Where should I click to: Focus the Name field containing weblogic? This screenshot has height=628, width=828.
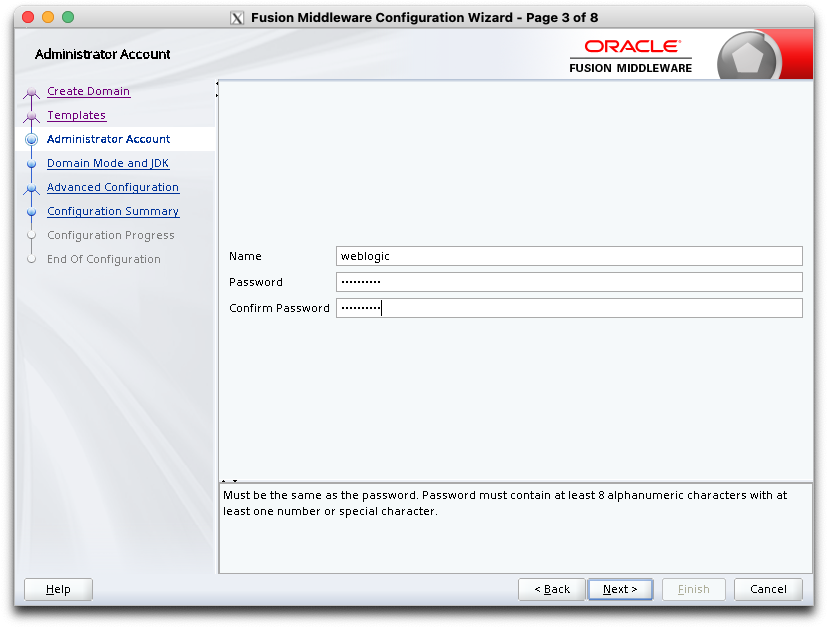pyautogui.click(x=569, y=256)
